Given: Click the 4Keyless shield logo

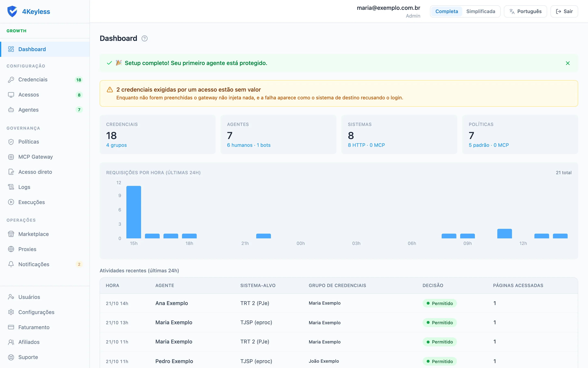Looking at the screenshot, I should pyautogui.click(x=12, y=11).
